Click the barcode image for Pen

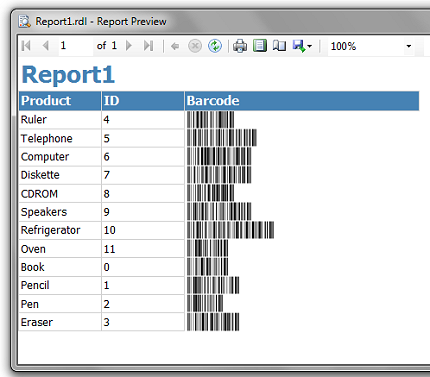coord(205,303)
